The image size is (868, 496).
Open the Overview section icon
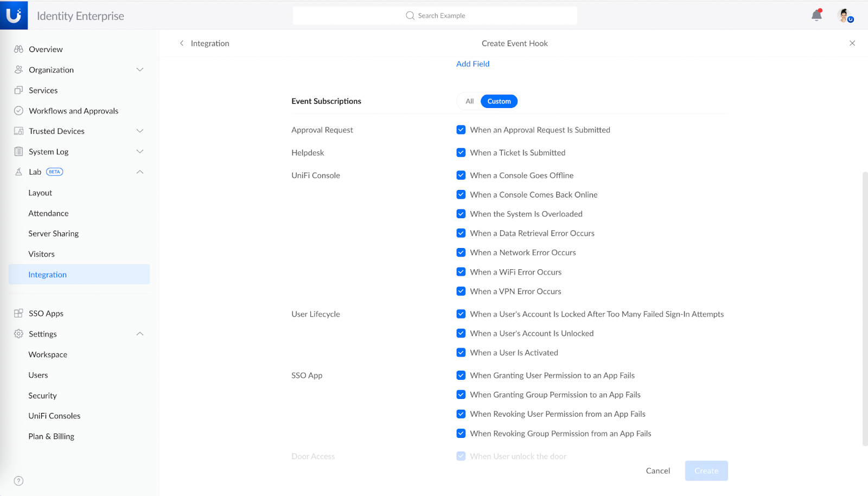click(x=18, y=49)
